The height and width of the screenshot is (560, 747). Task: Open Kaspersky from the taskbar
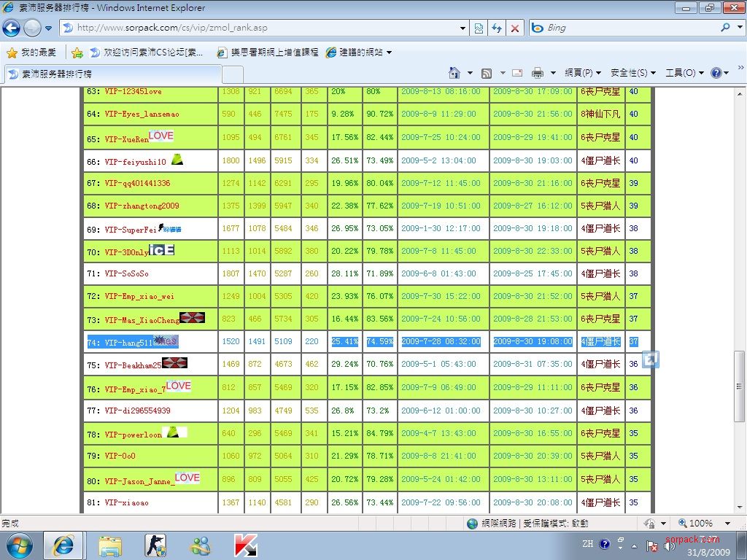(245, 545)
